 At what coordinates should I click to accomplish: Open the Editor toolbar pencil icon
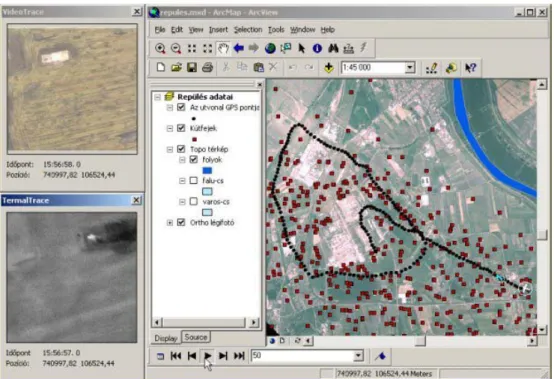click(432, 68)
